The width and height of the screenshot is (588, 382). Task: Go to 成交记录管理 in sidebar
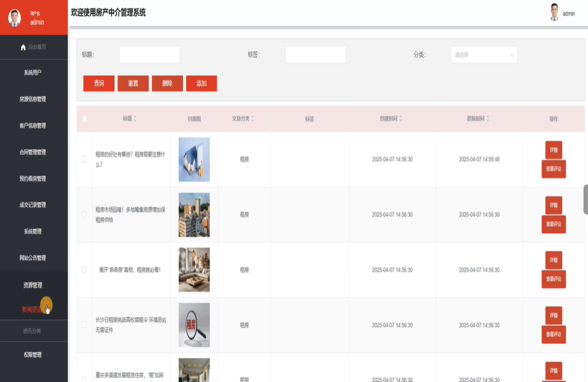(33, 205)
